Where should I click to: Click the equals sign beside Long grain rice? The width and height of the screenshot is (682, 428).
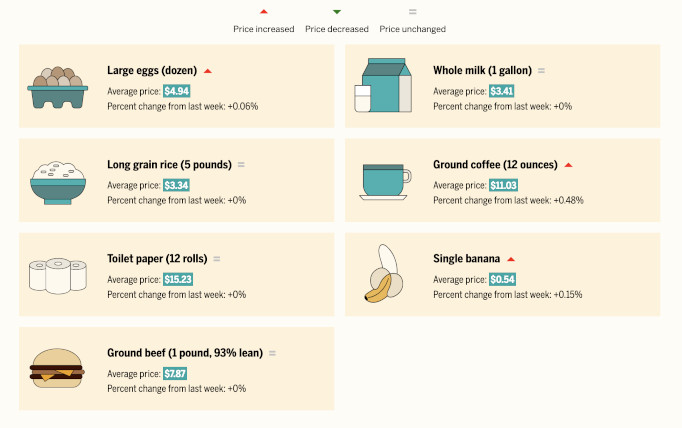tap(241, 164)
